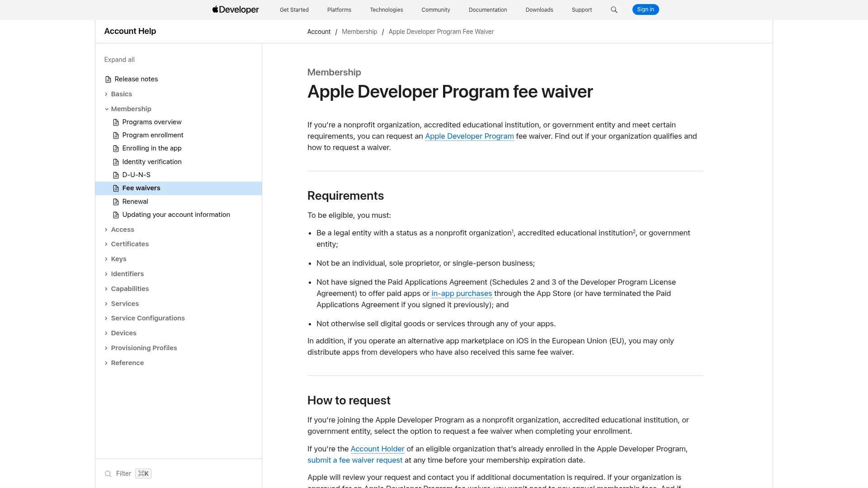Screen dimensions: 868x488
Task: Open the Renewal page
Action: point(135,202)
